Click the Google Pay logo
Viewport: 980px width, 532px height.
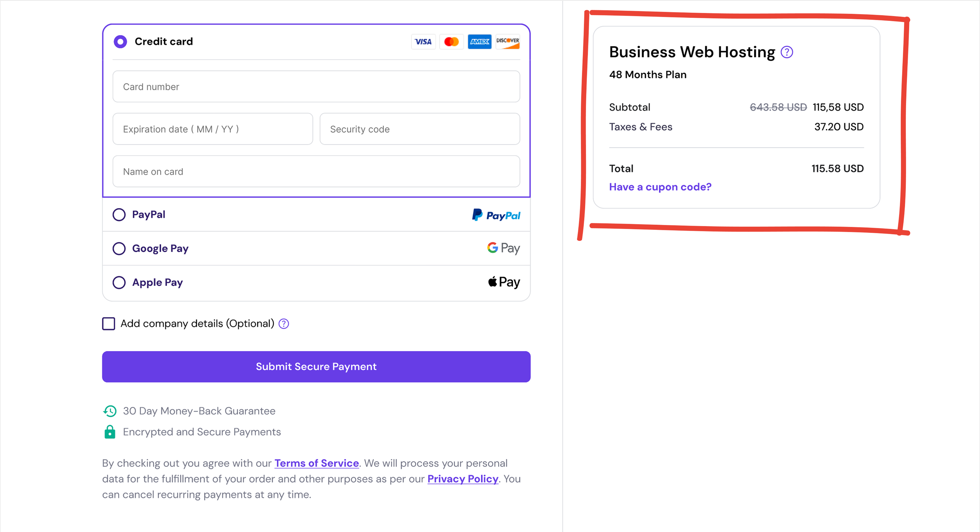point(503,248)
